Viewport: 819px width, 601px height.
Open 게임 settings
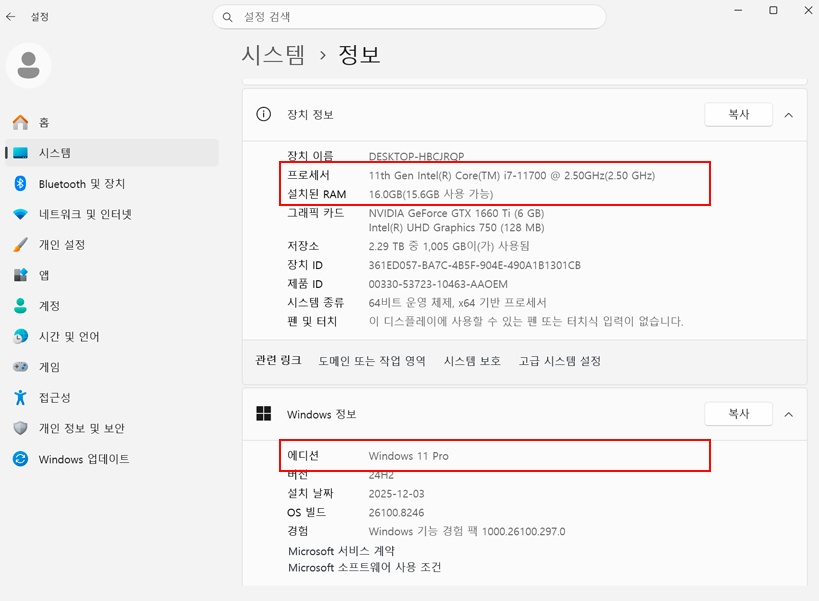pos(111,367)
